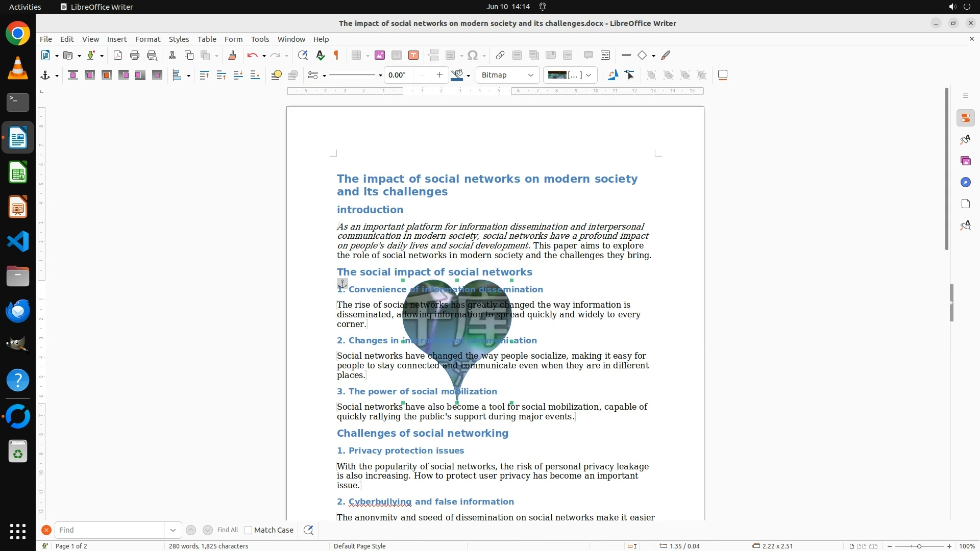The width and height of the screenshot is (980, 551).
Task: Click the Insert Image toolbar icon
Action: tap(379, 55)
